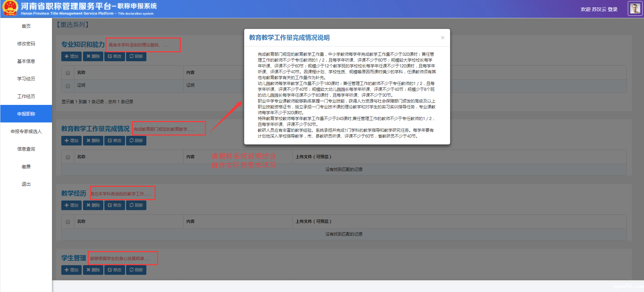The width and height of the screenshot is (644, 292).
Task: Click 增加 under 专业知识和能力
Action: (x=71, y=56)
